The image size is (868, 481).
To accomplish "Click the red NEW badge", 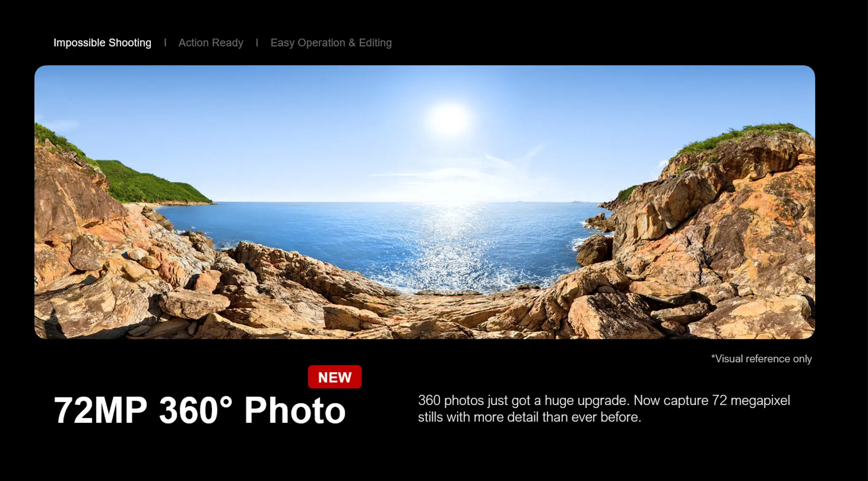I will (335, 377).
